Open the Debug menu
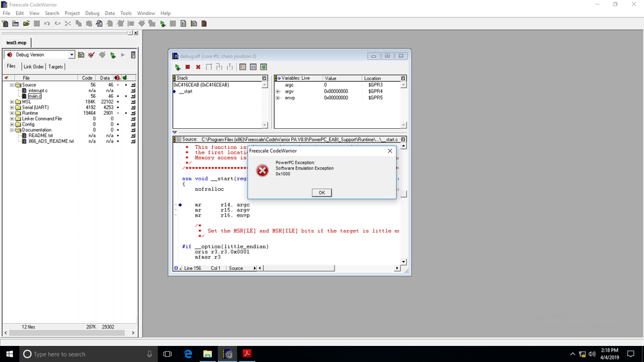 [x=92, y=13]
